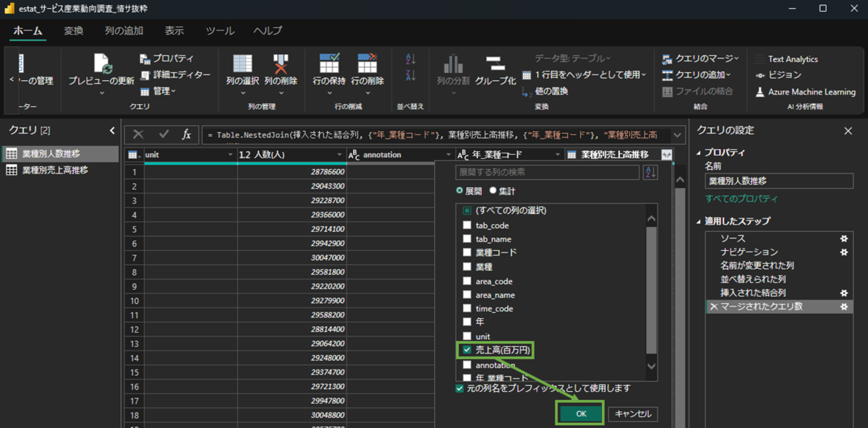
Task: Close the クエリの設定 pane
Action: (x=848, y=131)
